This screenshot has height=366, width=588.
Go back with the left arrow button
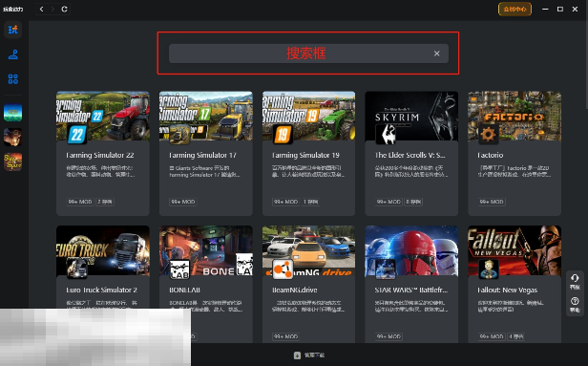[x=42, y=9]
